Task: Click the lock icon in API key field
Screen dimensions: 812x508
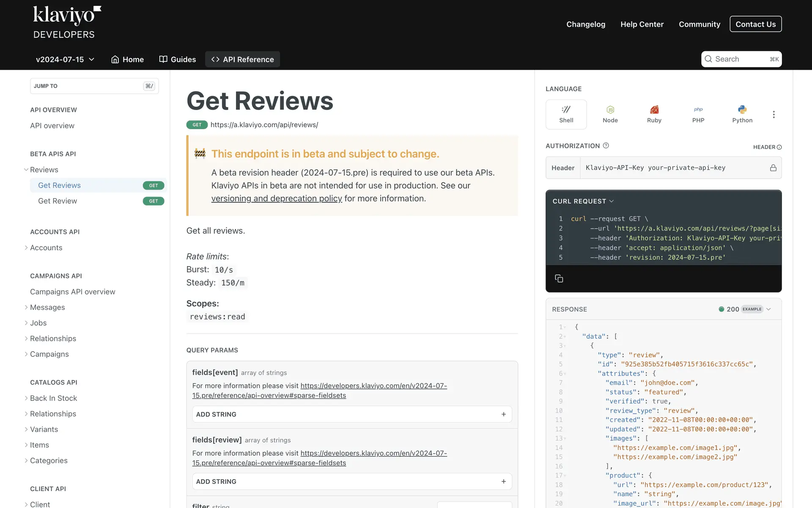Action: click(773, 168)
